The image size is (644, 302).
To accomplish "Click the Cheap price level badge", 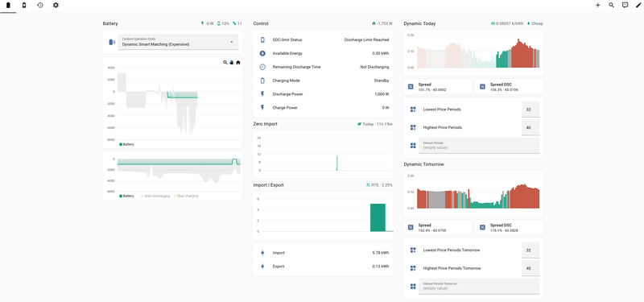I will click(x=535, y=24).
